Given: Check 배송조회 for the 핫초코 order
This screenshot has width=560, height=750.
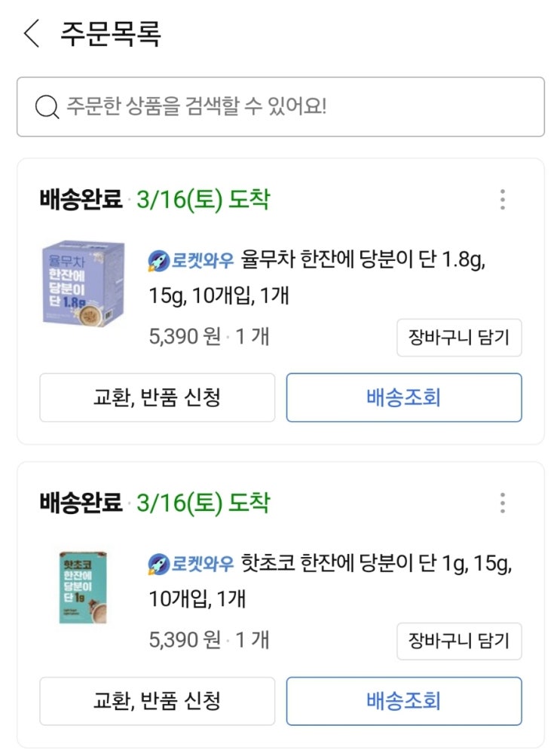Looking at the screenshot, I should click(x=404, y=701).
